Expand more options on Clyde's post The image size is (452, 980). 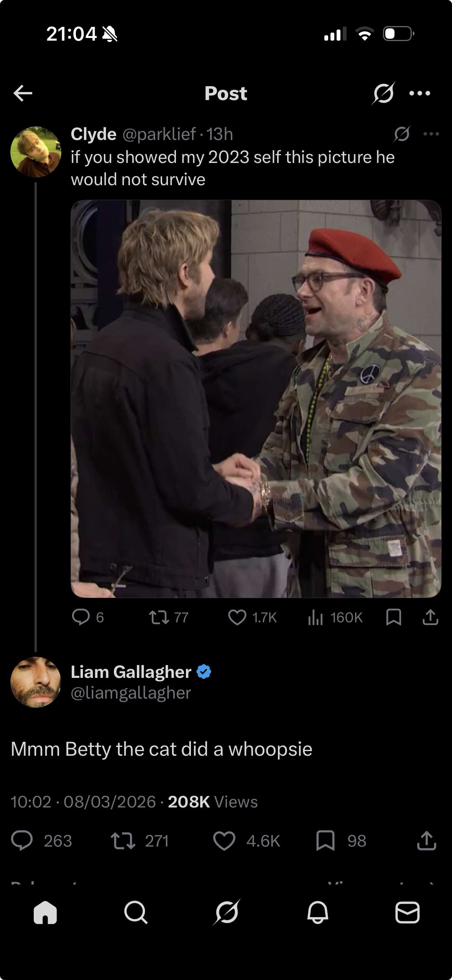431,134
